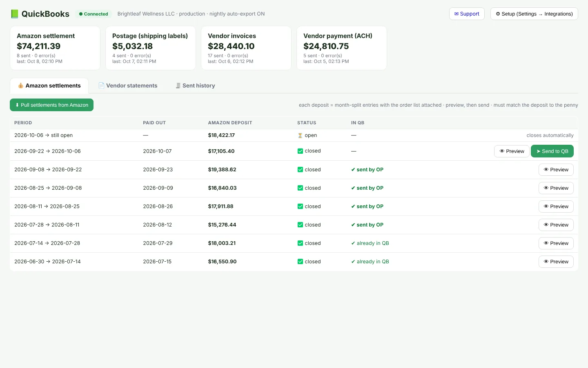Screen dimensions: 588x368
Task: Preview the settlement paid out 2026-07-15
Action: 556,262
